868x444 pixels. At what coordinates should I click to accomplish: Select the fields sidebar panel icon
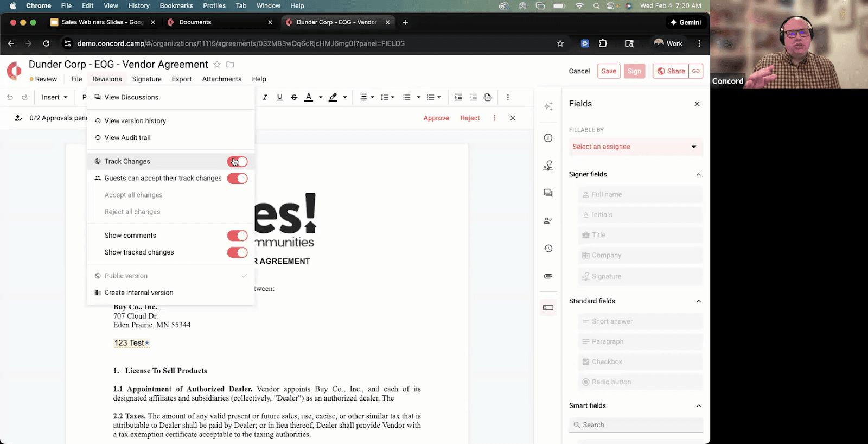pos(548,308)
